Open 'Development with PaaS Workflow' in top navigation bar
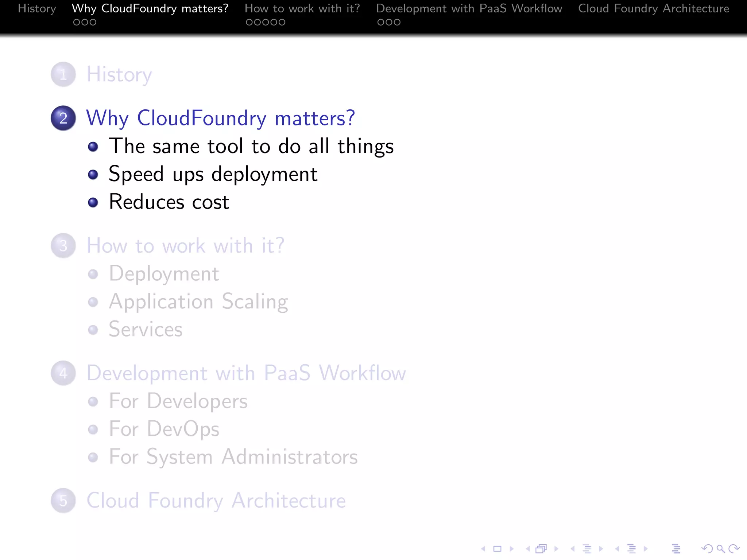The width and height of the screenshot is (747, 560). (469, 8)
